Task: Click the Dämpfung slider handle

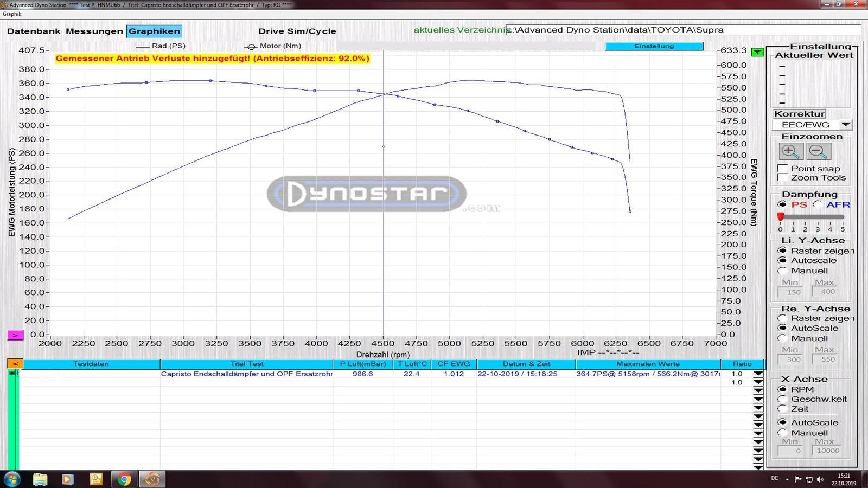Action: [x=781, y=217]
